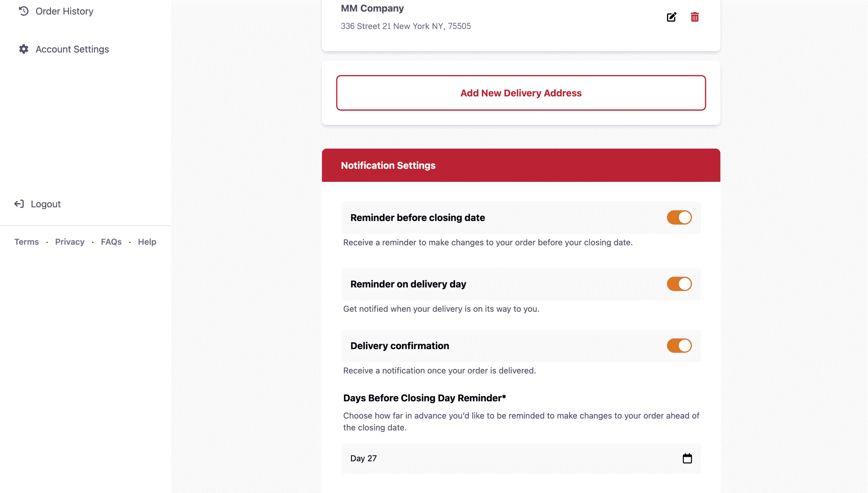Image resolution: width=868 pixels, height=493 pixels.
Task: Click the Help footer link
Action: coord(147,242)
